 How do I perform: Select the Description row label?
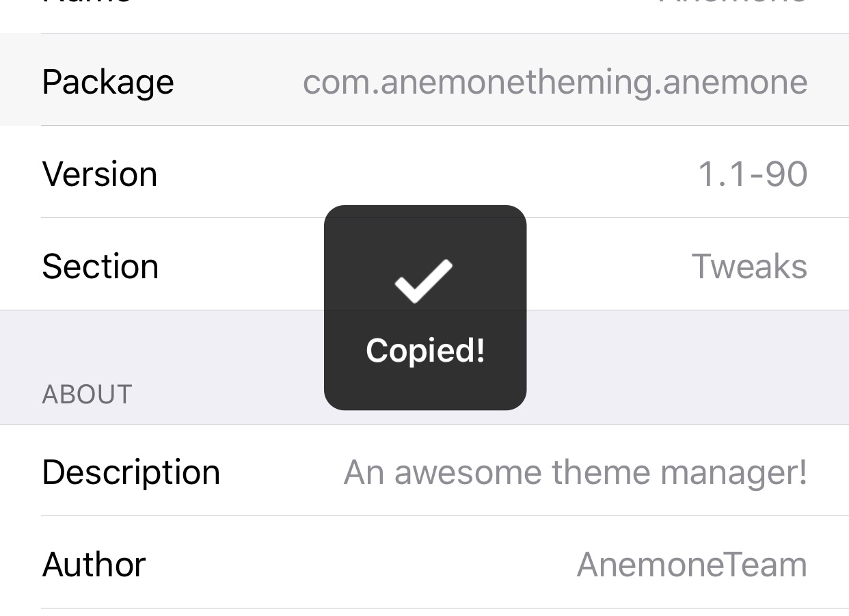pos(131,472)
